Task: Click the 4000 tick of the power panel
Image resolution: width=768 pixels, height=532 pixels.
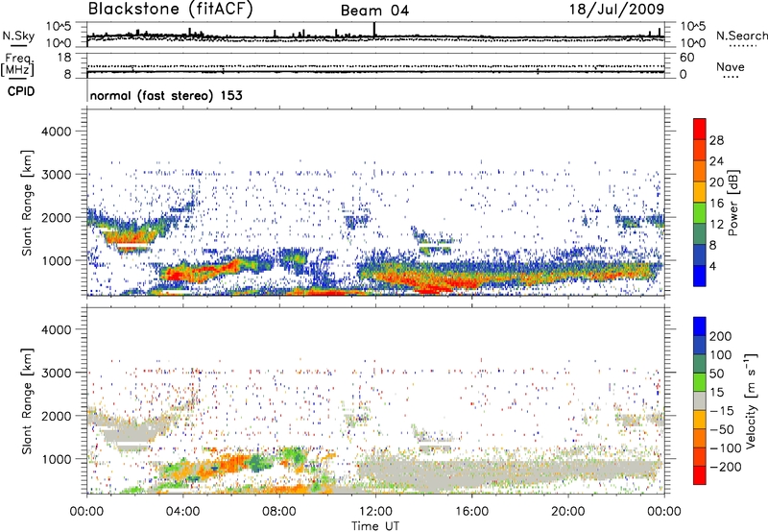Action: point(57,132)
